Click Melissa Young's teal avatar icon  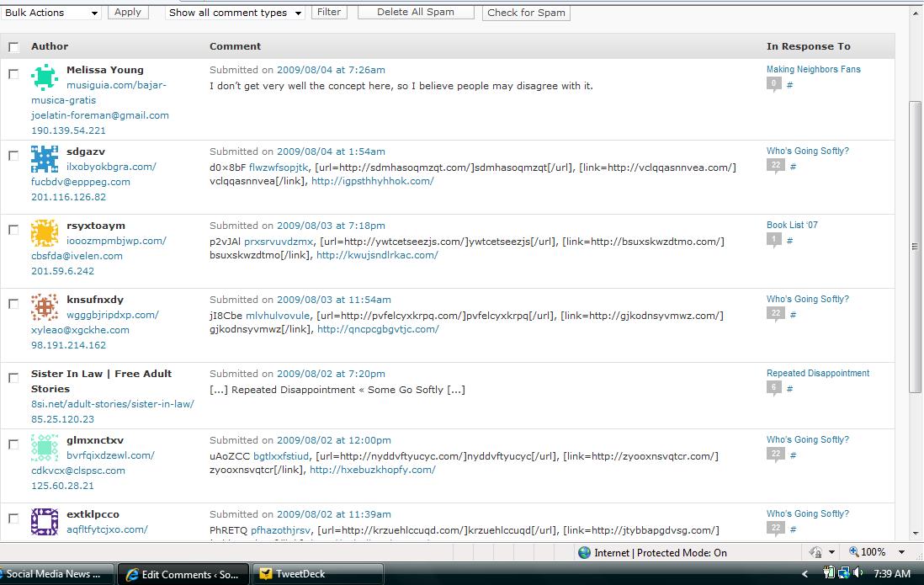(45, 77)
